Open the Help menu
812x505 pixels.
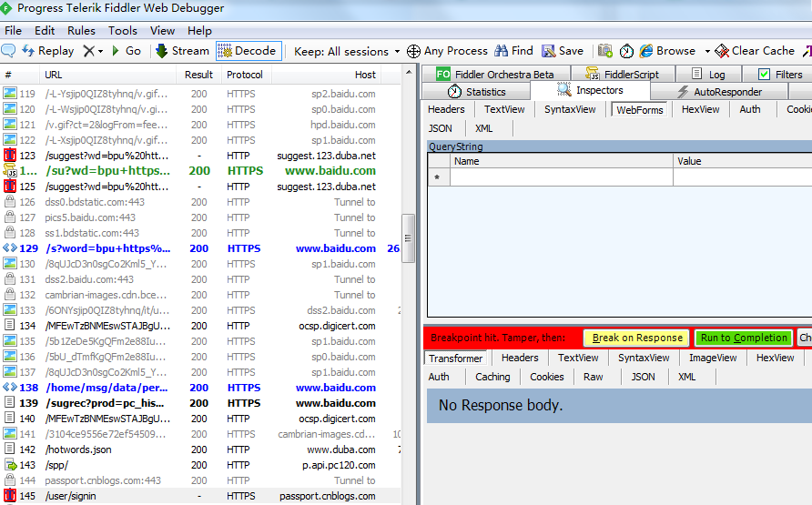point(200,31)
